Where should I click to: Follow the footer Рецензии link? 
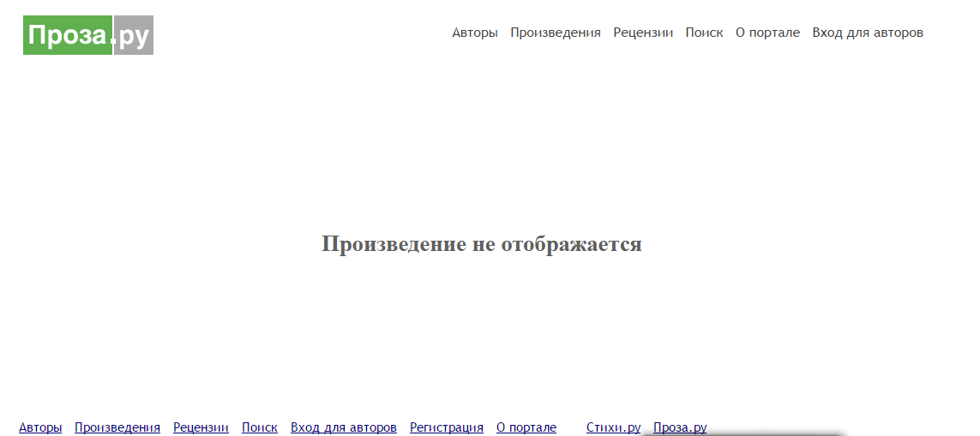[201, 427]
